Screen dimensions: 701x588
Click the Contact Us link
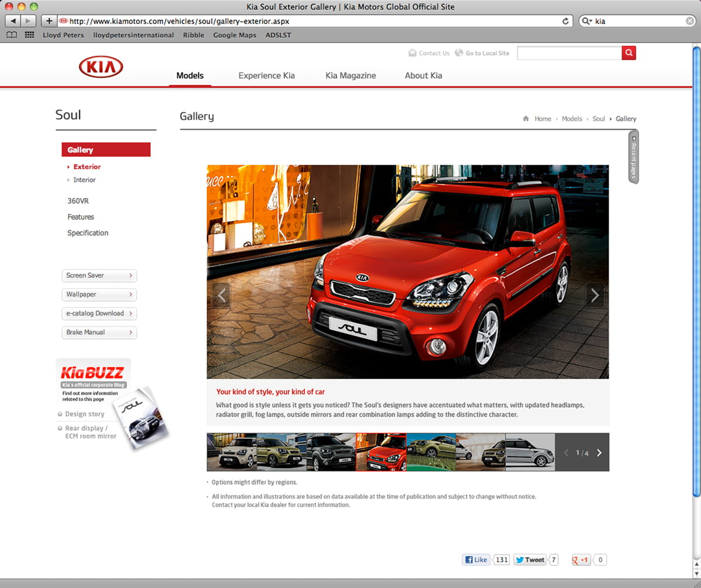433,53
